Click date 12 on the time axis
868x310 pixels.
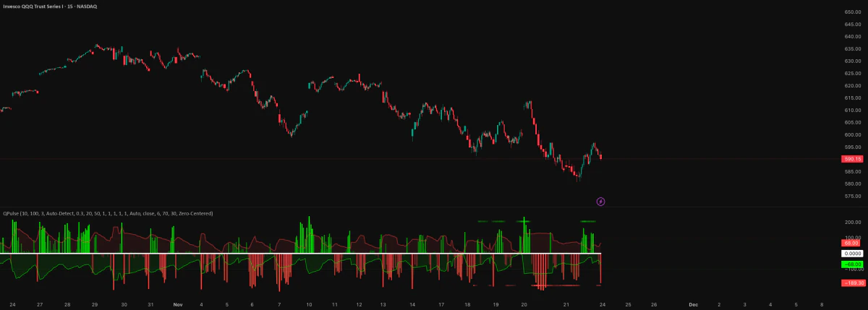[359, 304]
